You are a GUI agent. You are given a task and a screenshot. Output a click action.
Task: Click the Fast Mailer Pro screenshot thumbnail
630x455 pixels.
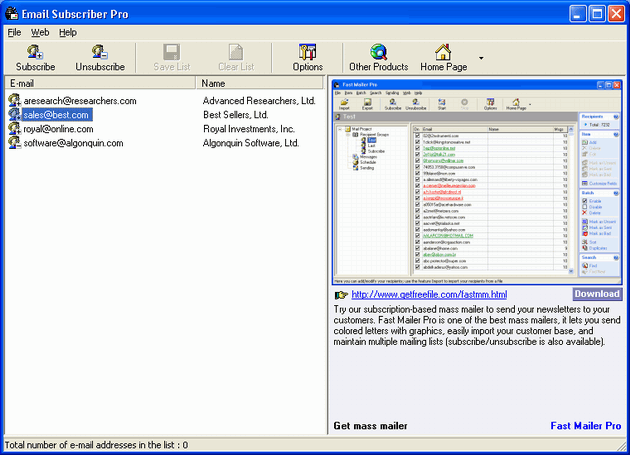[x=478, y=182]
